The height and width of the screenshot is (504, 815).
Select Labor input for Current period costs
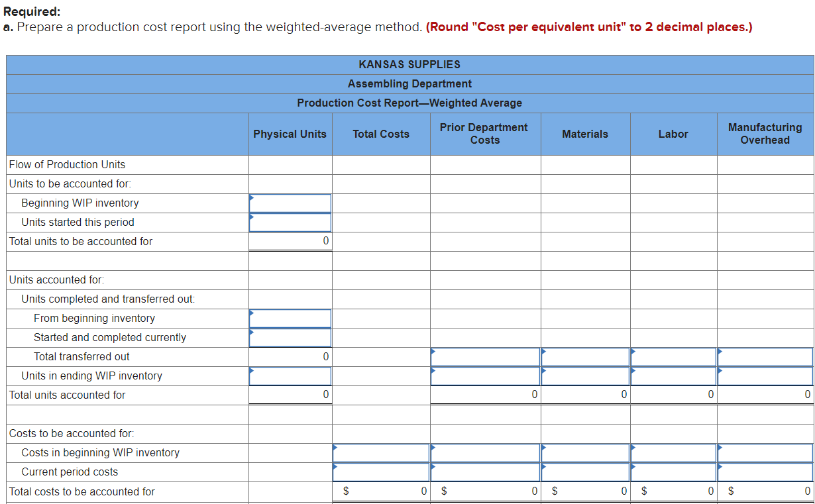(673, 472)
